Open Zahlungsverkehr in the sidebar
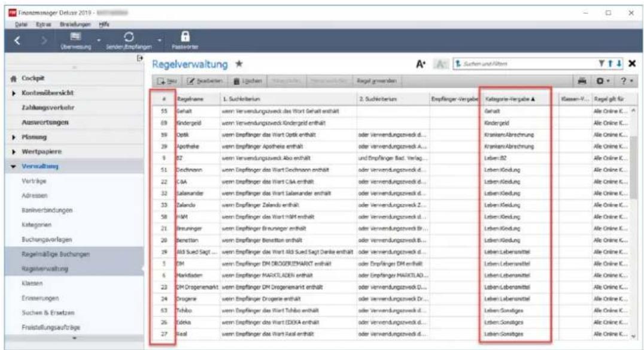 click(48, 108)
